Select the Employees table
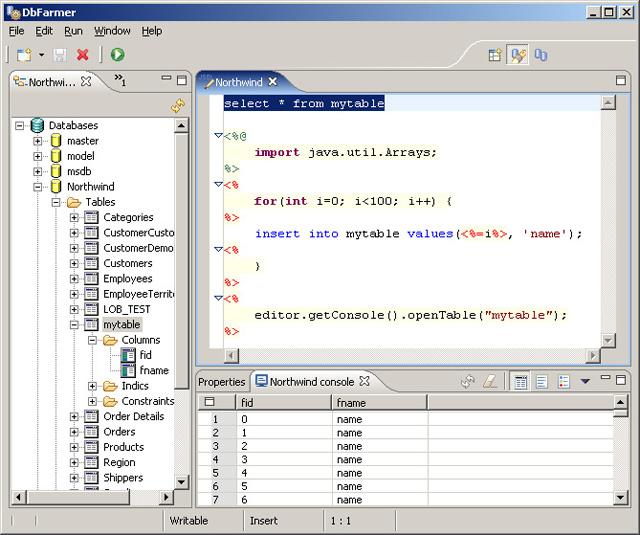Screen dimensions: 640x535 coord(128,279)
